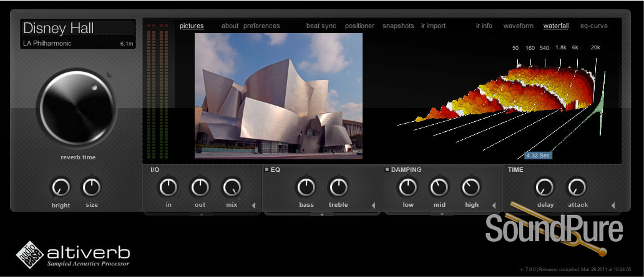Screen dimensions: 644x278
Task: Click the 4.32 Sec time label
Action: pyautogui.click(x=538, y=156)
